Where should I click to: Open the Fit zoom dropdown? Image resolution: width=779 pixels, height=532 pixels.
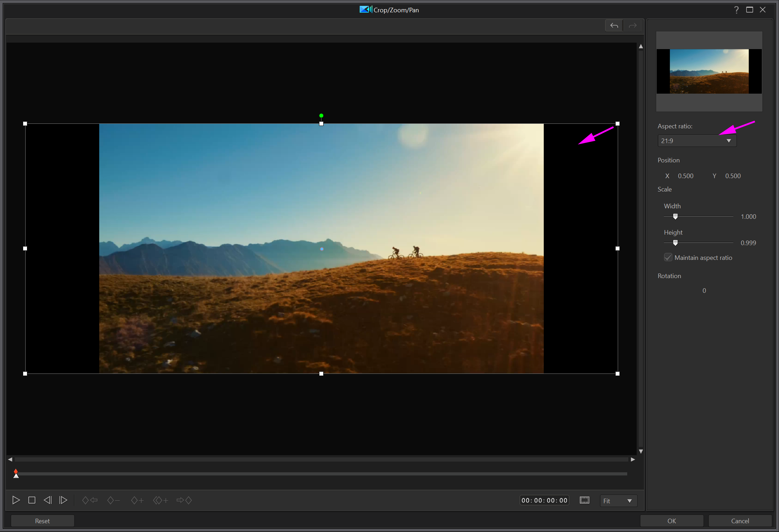[x=618, y=501]
